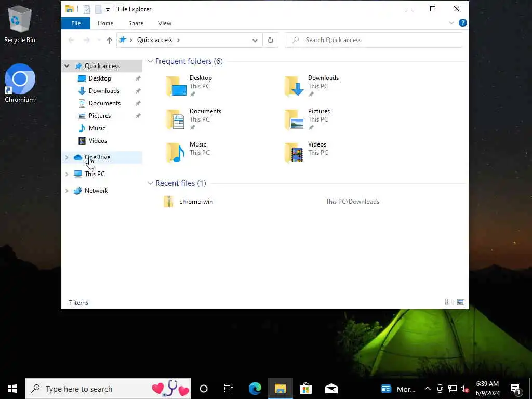
Task: Select the Pictures folder icon in Frequent folders
Action: [294, 119]
